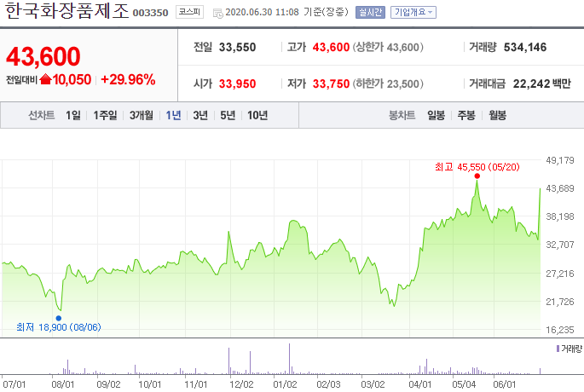Click the blue 최저 low marker dot

point(59,319)
